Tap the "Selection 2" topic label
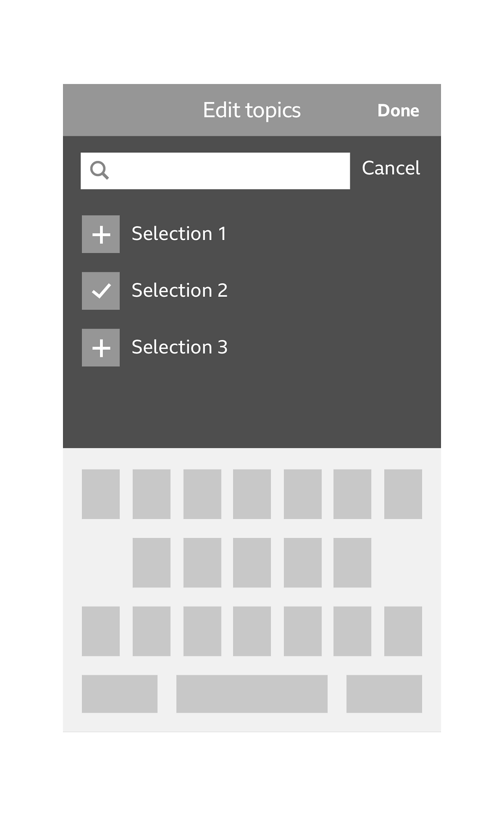 point(180,290)
